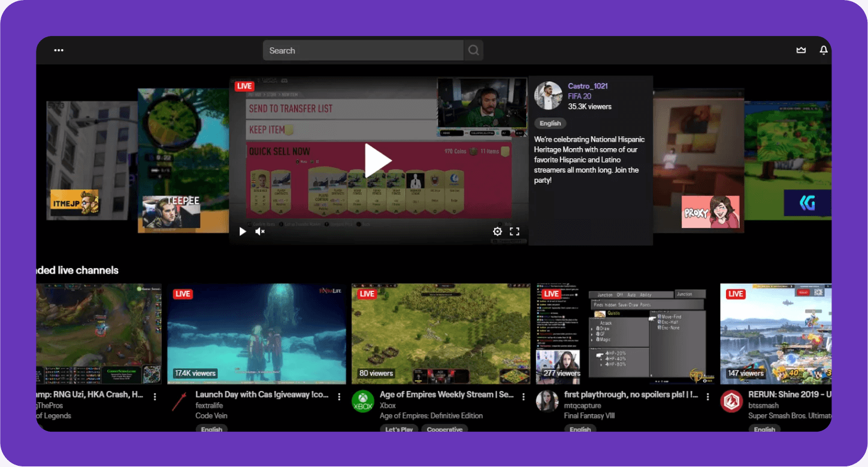Open more options for first playthrough stream
868x467 pixels.
[x=707, y=397]
